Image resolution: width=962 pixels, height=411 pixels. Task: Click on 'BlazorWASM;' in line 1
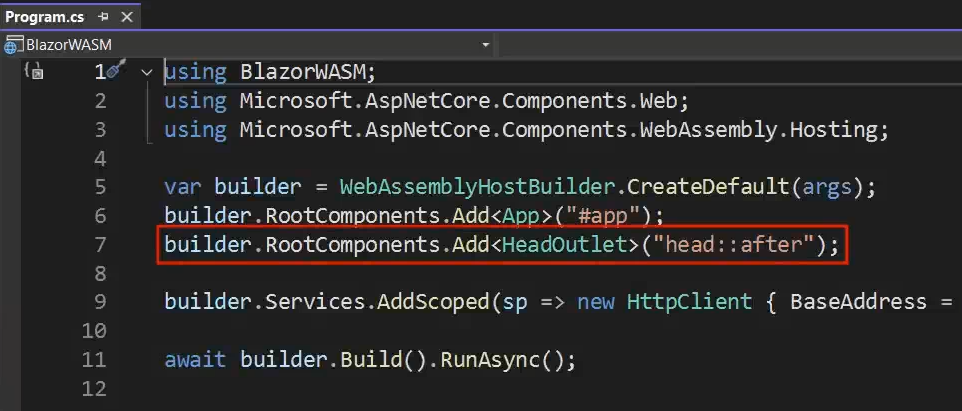pos(307,72)
